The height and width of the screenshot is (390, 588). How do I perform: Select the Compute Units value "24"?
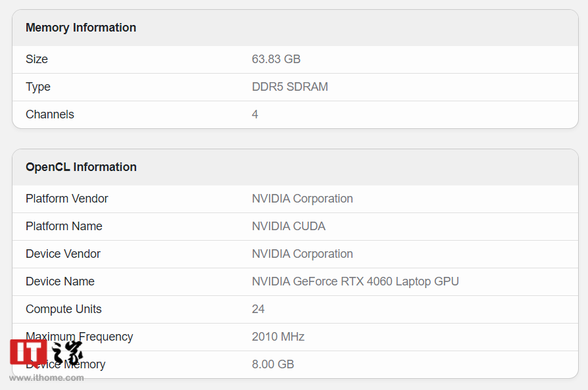[258, 309]
